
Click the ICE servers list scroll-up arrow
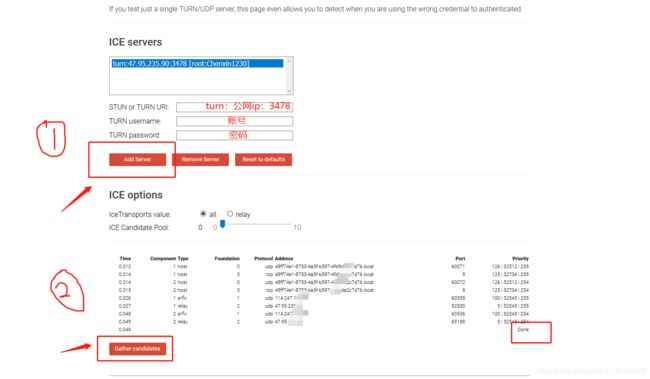click(289, 61)
